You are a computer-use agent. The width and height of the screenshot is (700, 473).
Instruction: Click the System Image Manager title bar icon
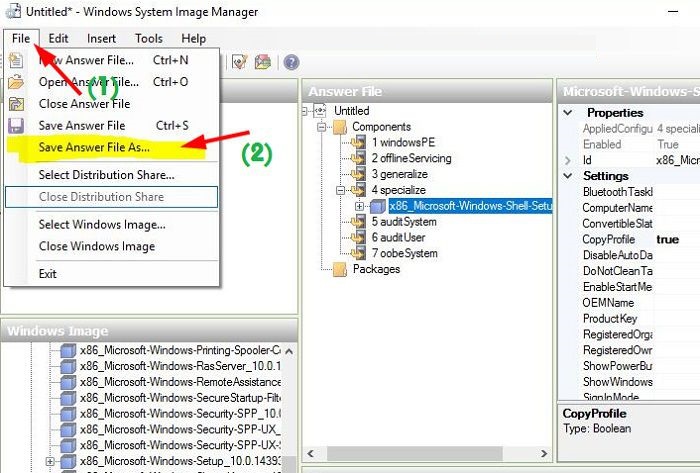[13, 11]
